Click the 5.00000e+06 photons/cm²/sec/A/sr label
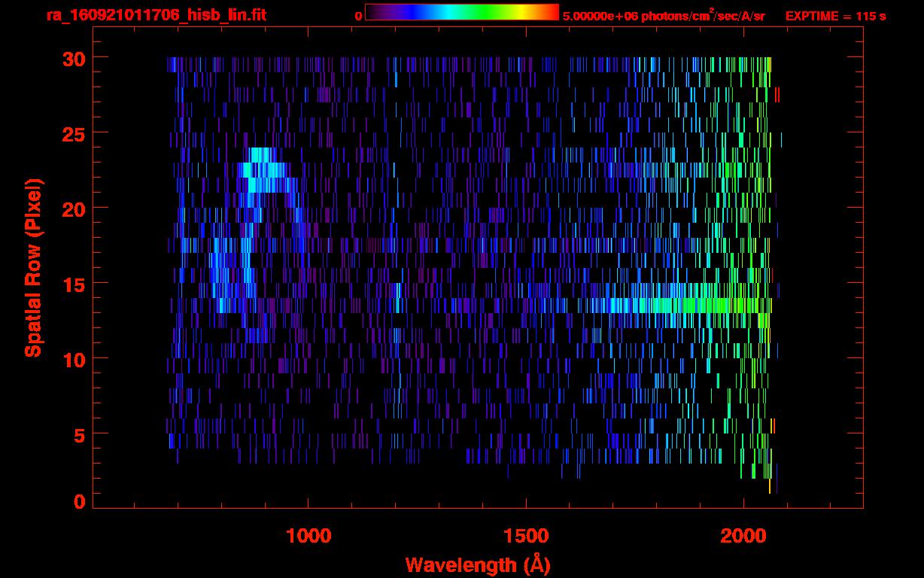Image resolution: width=924 pixels, height=578 pixels. point(664,14)
